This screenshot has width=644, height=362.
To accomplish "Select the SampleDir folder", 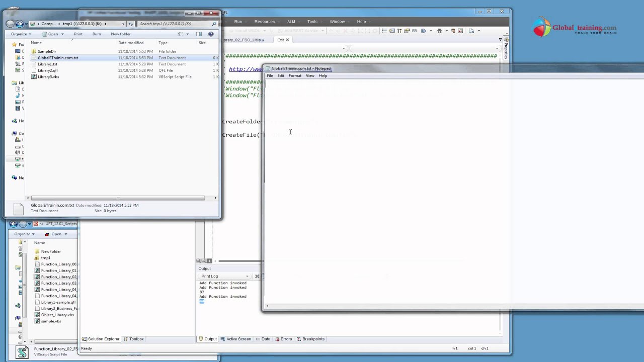I will coord(47,51).
